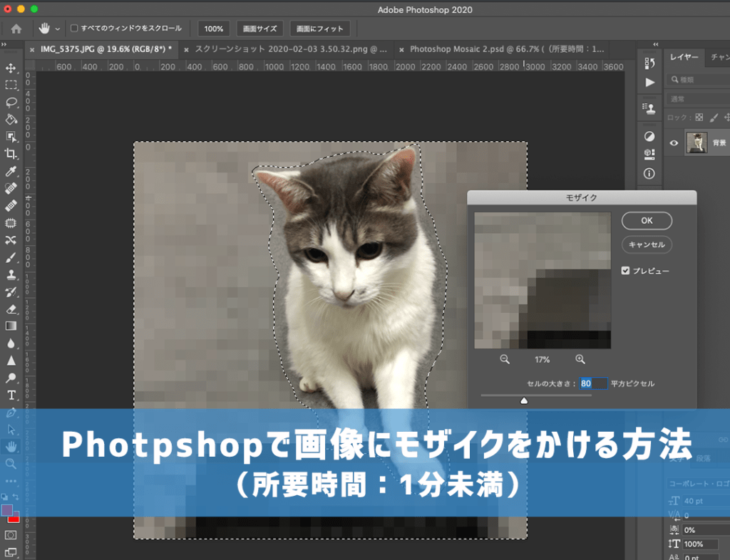Screen dimensions: 730x560
Task: Click the Home icon in options bar
Action: tap(16, 28)
